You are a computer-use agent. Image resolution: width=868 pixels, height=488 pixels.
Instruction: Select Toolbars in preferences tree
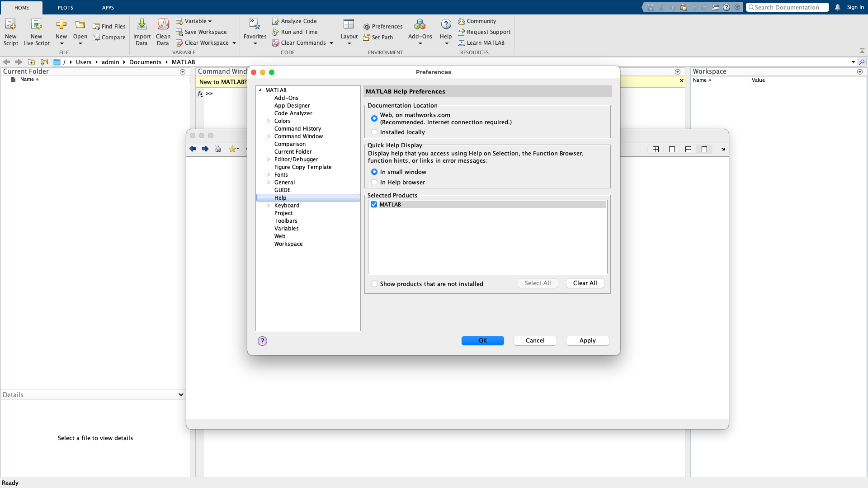[x=286, y=221]
